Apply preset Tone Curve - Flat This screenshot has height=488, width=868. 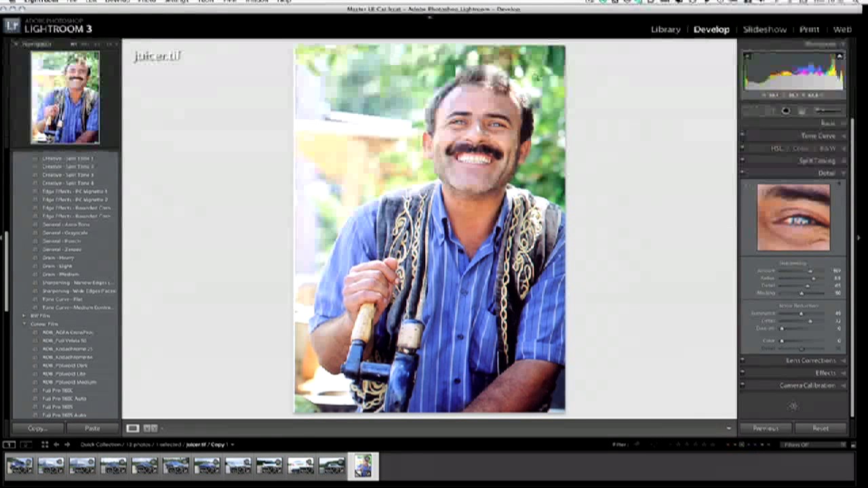pos(62,299)
